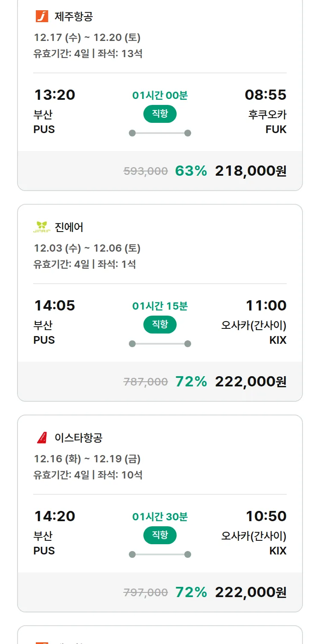Choose the Jin Air 222,000원 fare
320x644 pixels.
(250, 382)
